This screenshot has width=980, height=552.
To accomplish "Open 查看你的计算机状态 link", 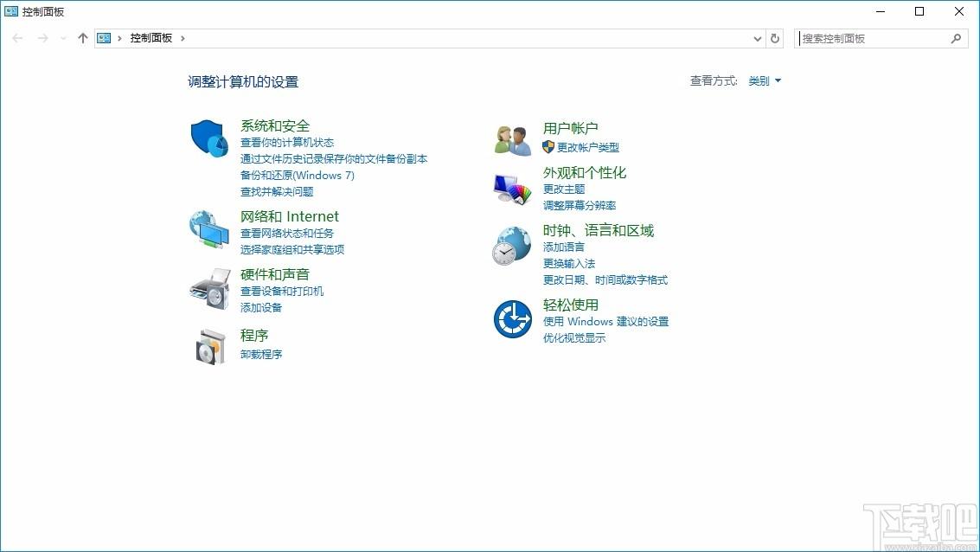I will (287, 143).
